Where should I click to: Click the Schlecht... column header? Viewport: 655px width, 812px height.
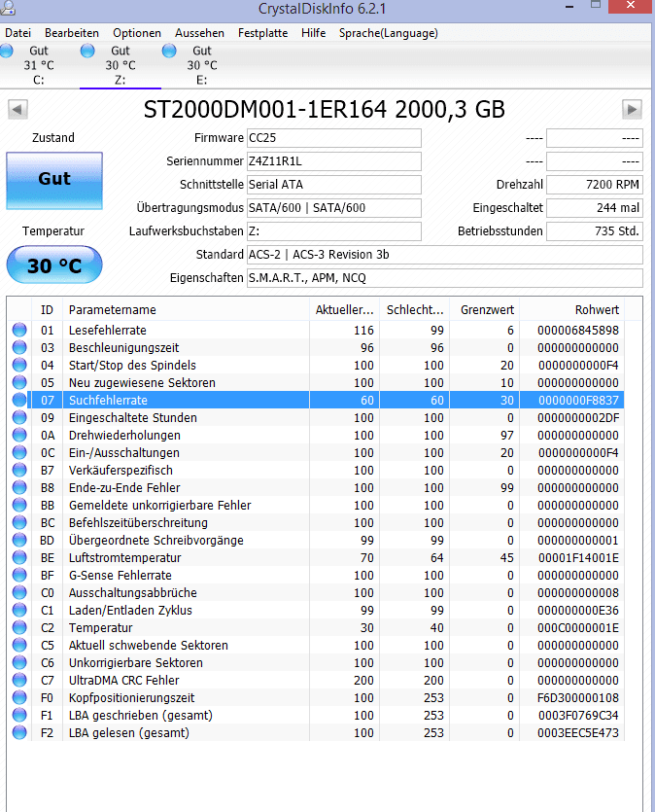tap(415, 309)
